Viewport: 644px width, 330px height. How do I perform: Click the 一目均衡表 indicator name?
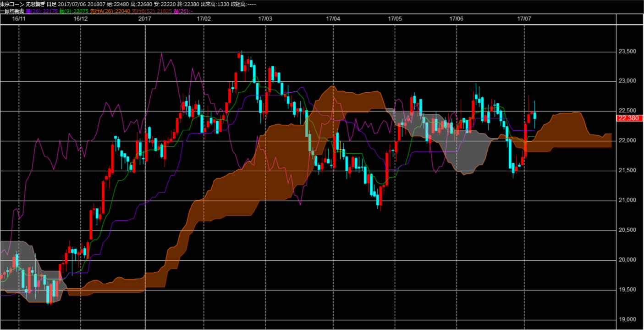12,11
